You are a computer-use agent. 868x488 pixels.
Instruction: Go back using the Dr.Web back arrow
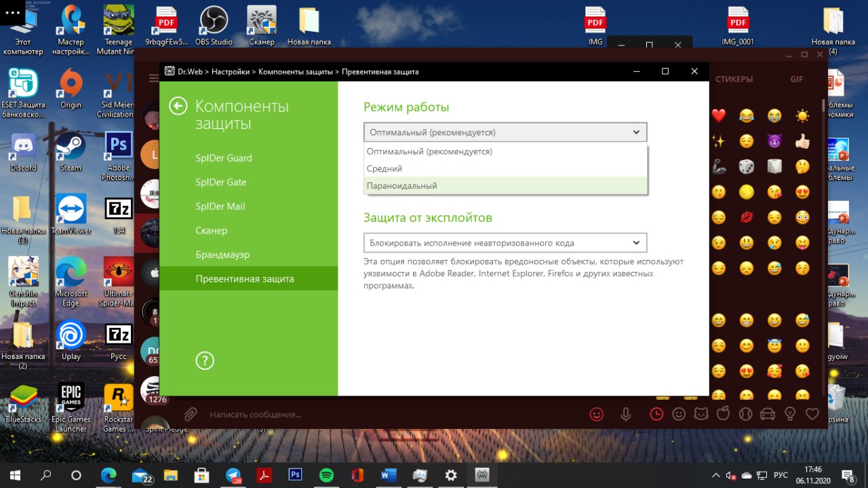(x=178, y=106)
